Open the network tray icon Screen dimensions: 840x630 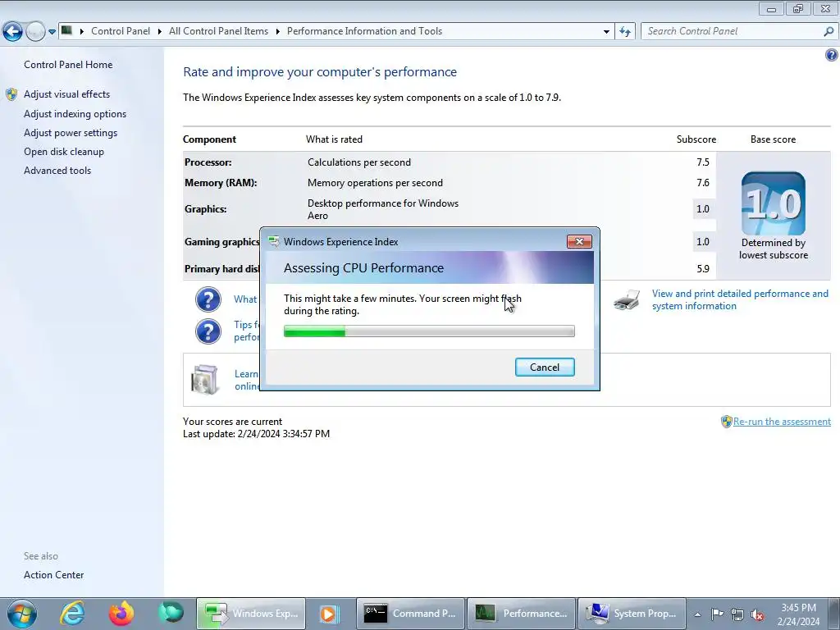pos(737,614)
